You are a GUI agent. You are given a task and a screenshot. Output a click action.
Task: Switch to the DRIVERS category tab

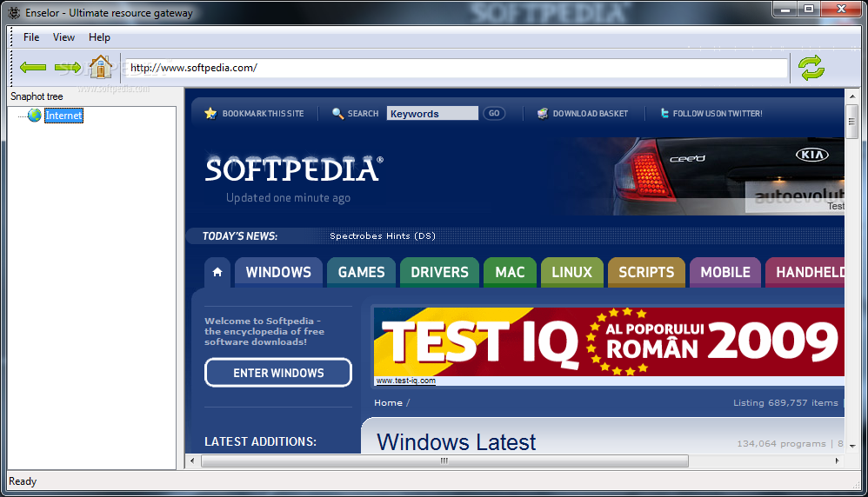[439, 272]
